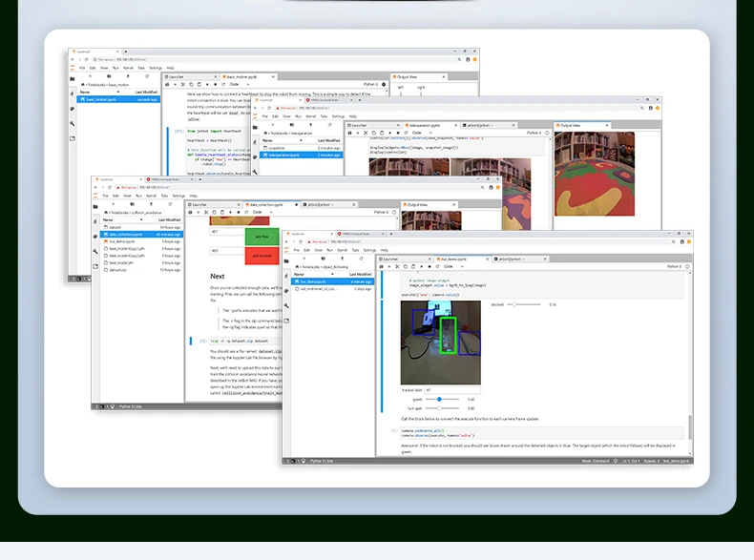Select the snapshots folder in teleoperation file list
The width and height of the screenshot is (754, 560).
pyautogui.click(x=277, y=148)
